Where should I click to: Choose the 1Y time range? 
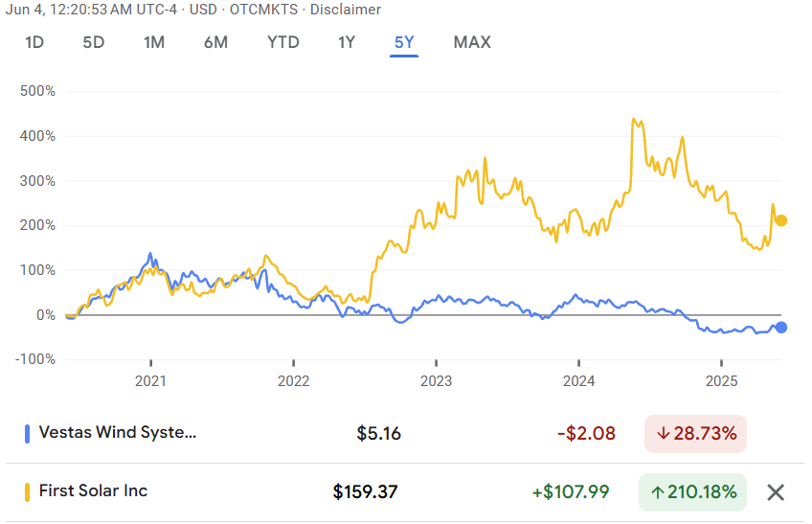(x=347, y=42)
